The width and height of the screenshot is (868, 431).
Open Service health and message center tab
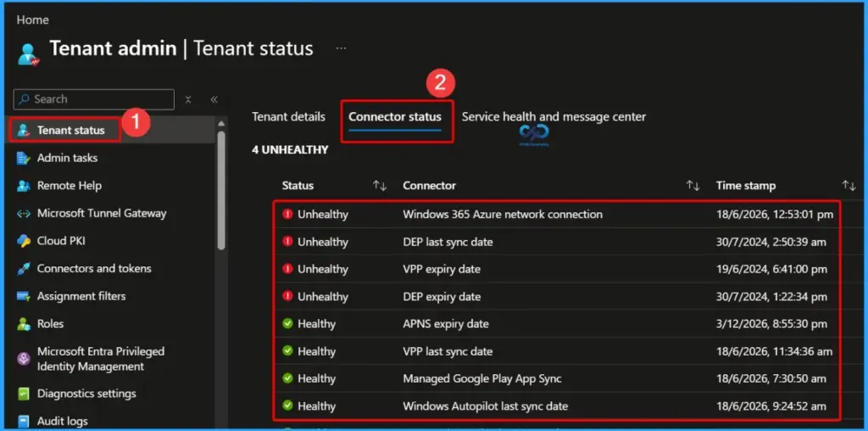click(x=554, y=117)
